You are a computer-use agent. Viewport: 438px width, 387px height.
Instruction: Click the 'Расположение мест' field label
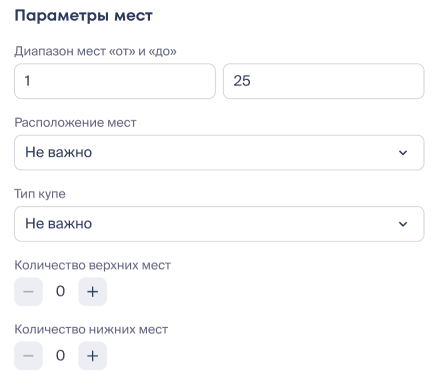(75, 123)
